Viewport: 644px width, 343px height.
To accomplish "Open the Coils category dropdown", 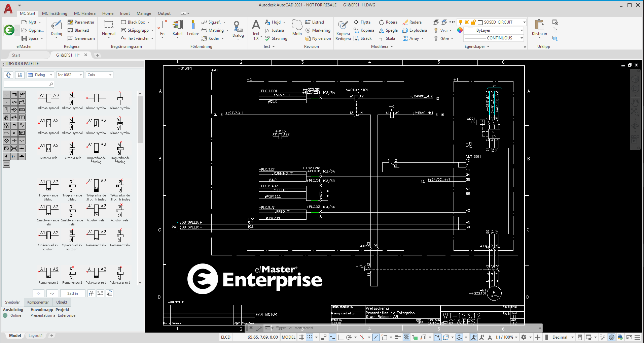I will click(x=100, y=75).
